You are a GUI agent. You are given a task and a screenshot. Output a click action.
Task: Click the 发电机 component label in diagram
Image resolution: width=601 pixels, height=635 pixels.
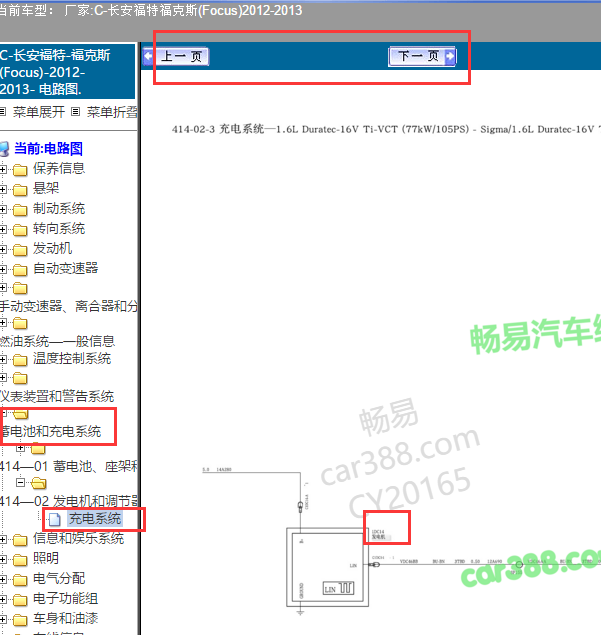(x=379, y=537)
